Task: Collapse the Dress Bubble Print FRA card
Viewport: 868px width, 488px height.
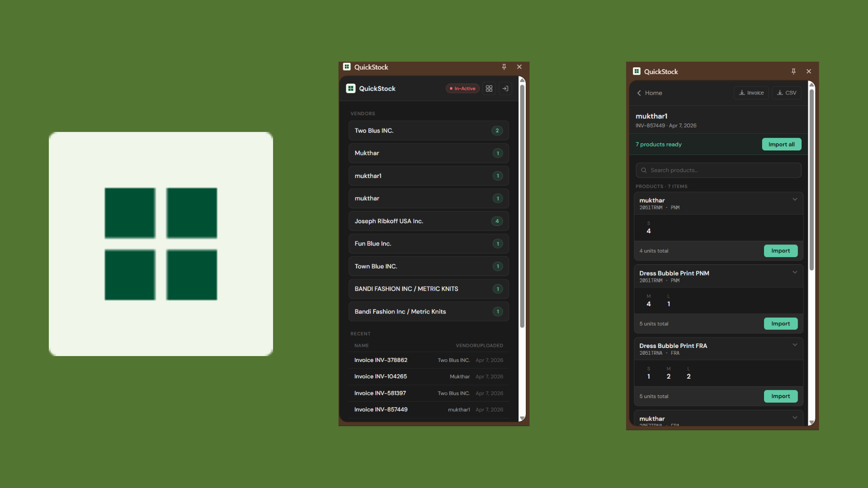Action: tap(795, 345)
